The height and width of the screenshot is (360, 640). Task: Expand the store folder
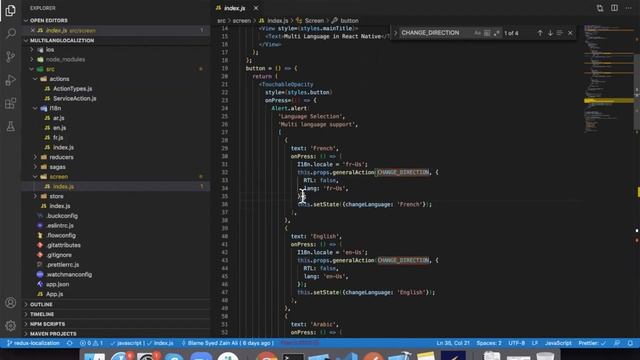[x=56, y=197]
